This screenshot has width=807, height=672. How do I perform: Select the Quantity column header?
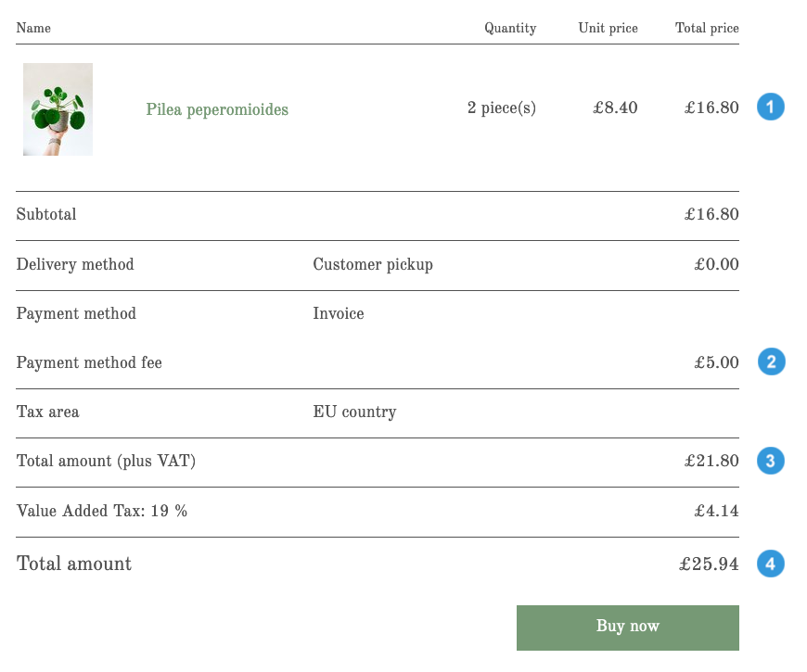point(509,28)
